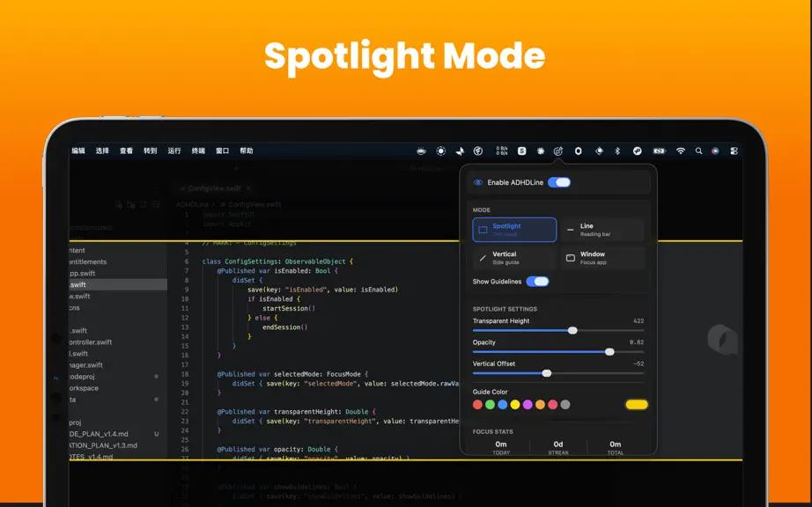Click the 0 B/s network speed indicator
The width and height of the screenshot is (812, 507).
click(502, 151)
